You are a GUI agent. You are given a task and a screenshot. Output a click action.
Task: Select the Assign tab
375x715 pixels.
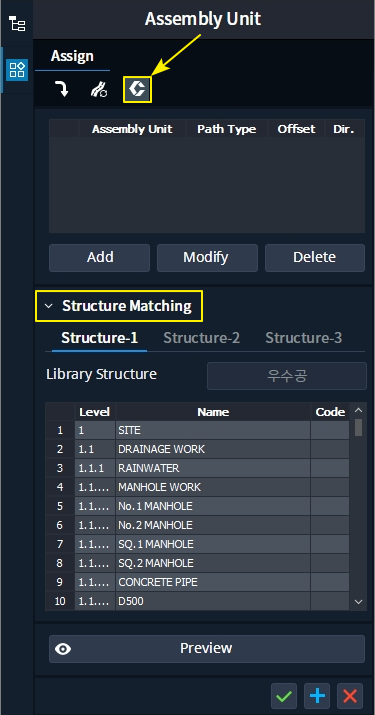[72, 56]
